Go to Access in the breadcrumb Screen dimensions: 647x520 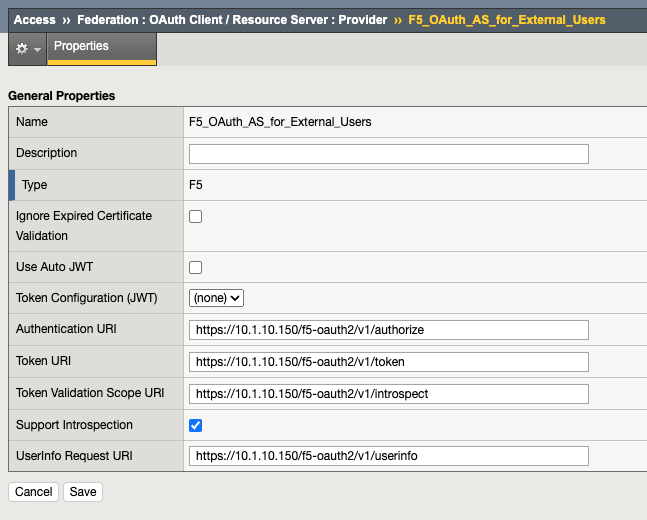(x=34, y=19)
